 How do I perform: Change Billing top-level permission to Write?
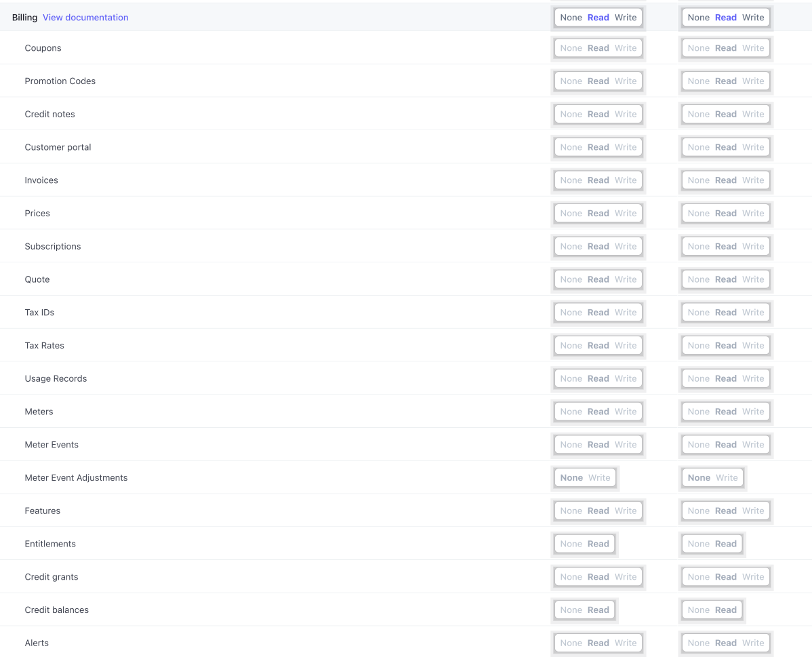[625, 17]
